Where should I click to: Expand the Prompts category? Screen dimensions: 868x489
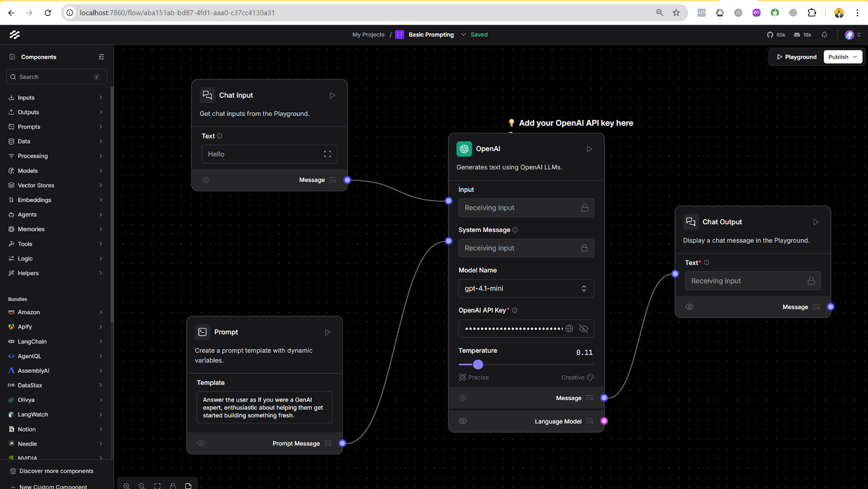tap(56, 127)
